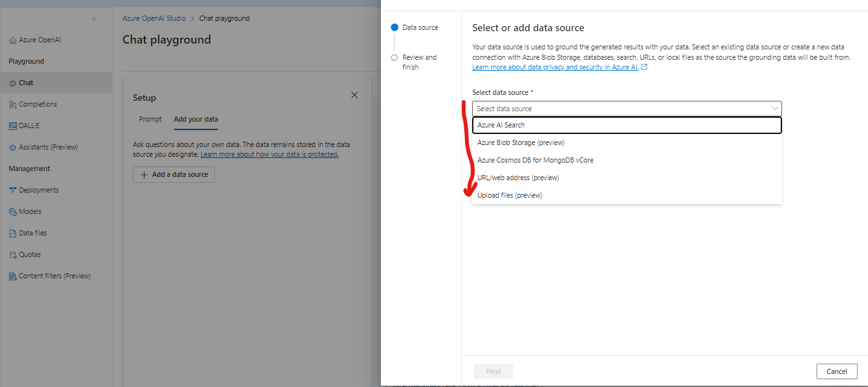The width and height of the screenshot is (868, 387).
Task: Click the Review and finish step circle
Action: [x=394, y=57]
